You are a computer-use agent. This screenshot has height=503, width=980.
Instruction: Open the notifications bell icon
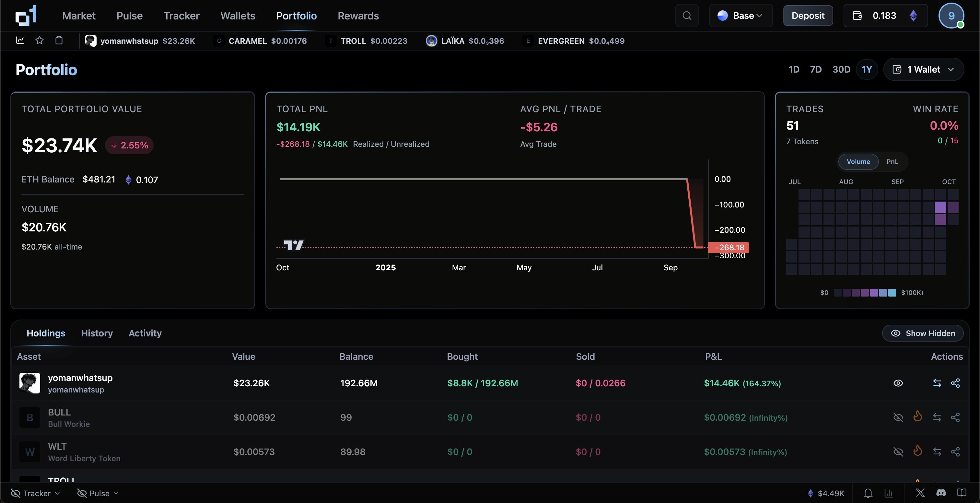coord(868,493)
